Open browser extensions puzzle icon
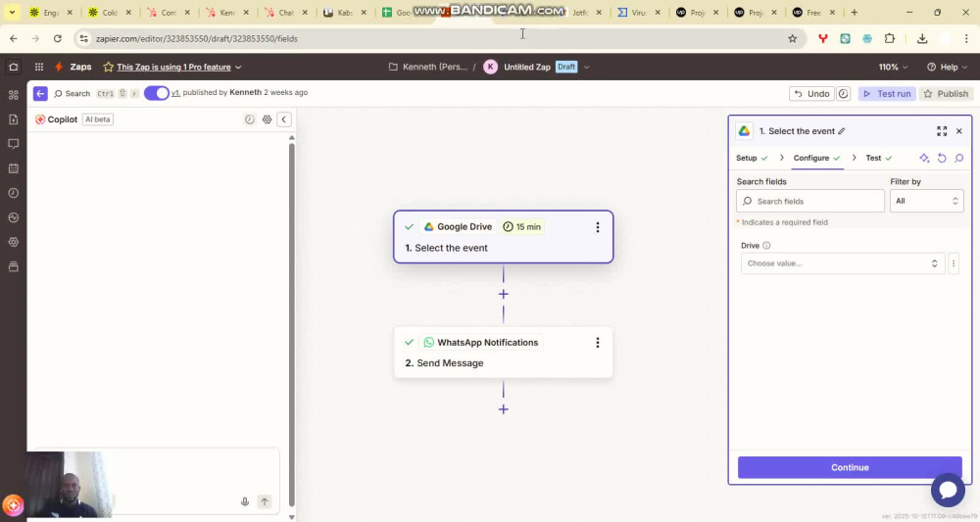The width and height of the screenshot is (980, 522). pos(890,39)
